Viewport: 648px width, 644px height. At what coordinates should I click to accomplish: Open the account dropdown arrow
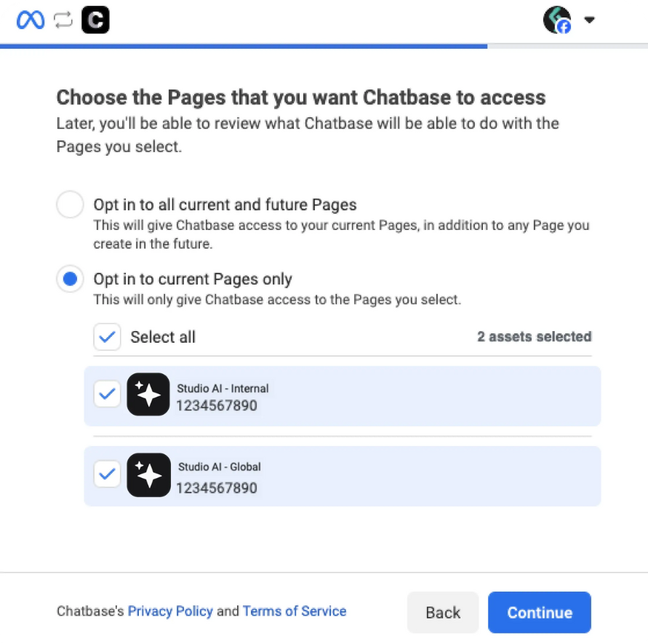point(589,20)
